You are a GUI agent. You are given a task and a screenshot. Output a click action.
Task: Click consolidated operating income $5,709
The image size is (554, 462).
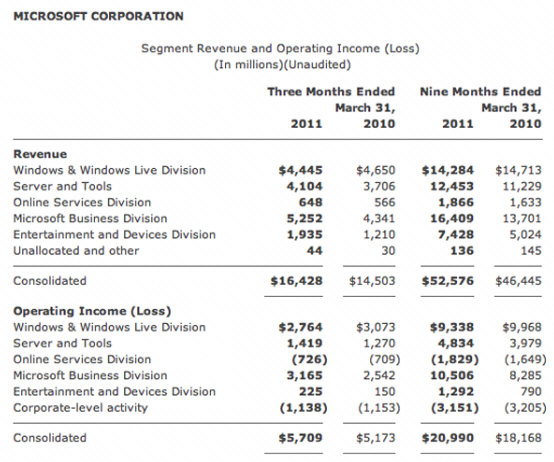[301, 438]
